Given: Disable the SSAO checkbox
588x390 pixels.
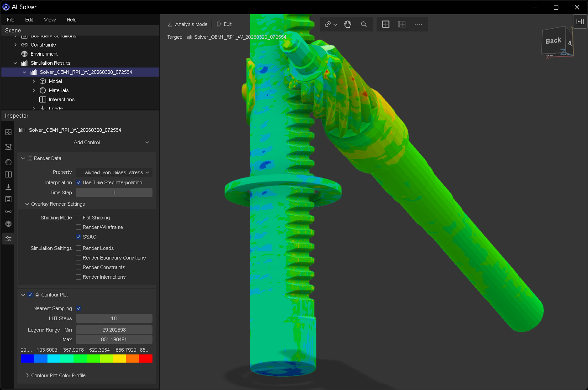Looking at the screenshot, I should tap(79, 237).
